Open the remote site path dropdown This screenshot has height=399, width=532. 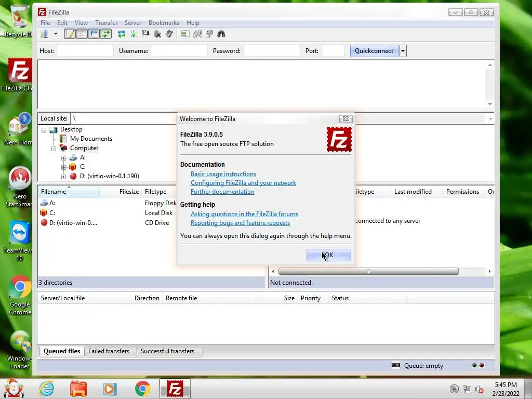[490, 119]
